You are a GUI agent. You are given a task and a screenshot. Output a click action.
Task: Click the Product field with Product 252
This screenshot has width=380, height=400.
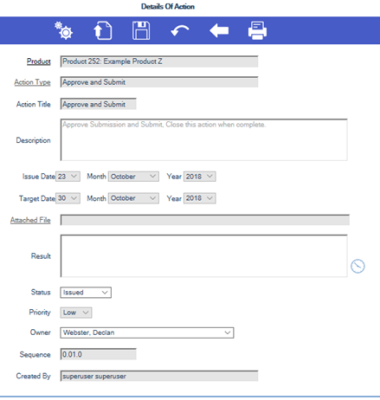coord(159,61)
